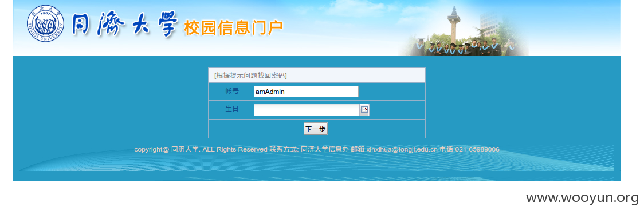Click the Tongji University round seal logo

46,24
